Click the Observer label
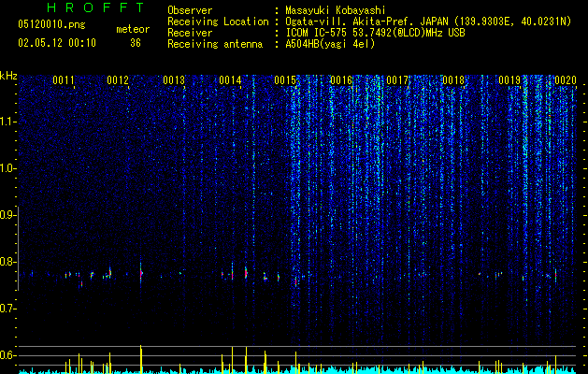The height and width of the screenshot is (374, 588). click(x=190, y=10)
